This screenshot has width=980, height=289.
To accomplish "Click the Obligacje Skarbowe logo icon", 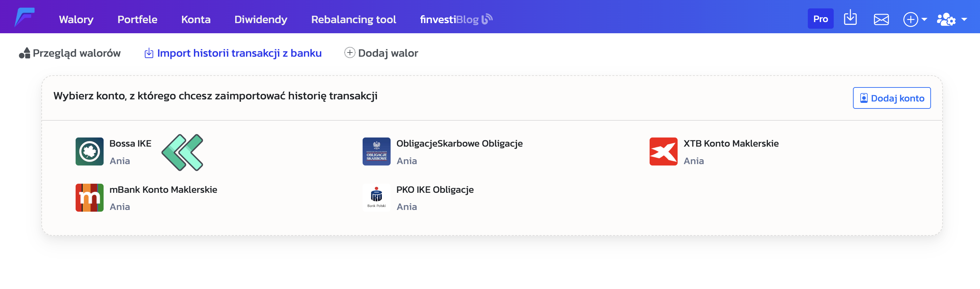I will (376, 151).
